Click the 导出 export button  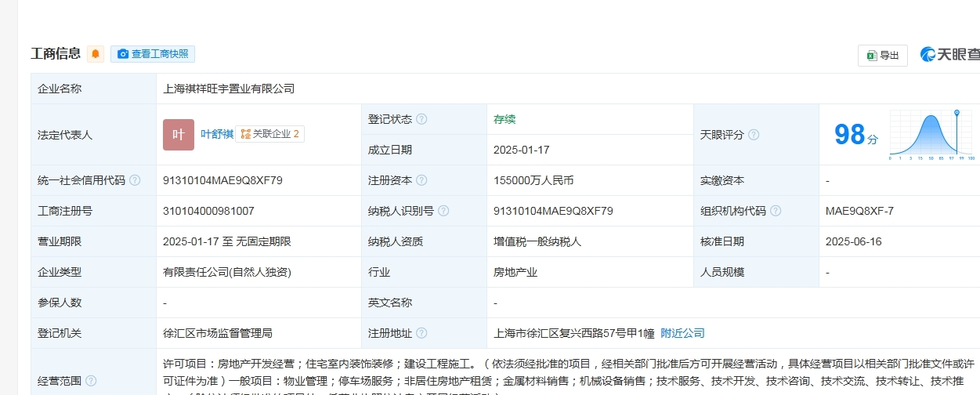click(x=883, y=55)
